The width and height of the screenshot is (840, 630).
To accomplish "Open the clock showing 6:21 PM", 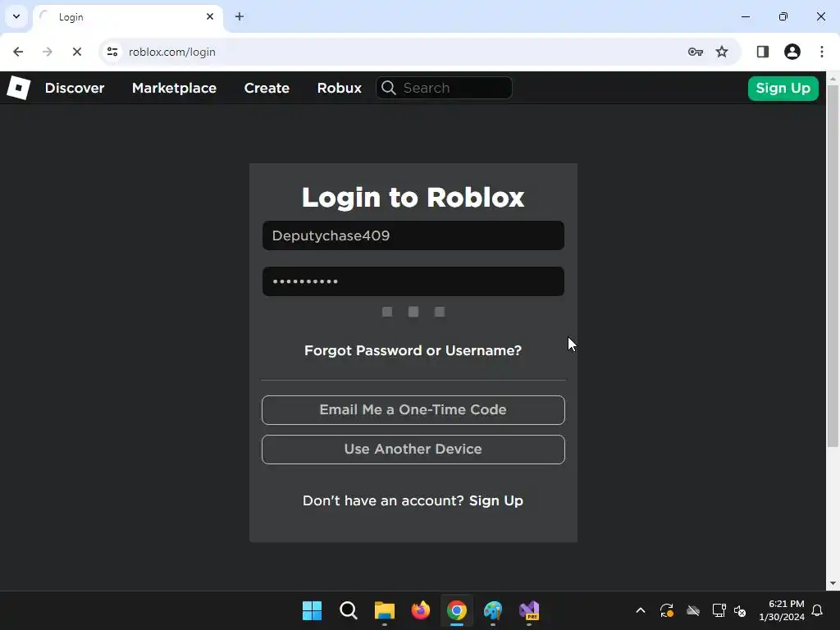I will click(782, 610).
